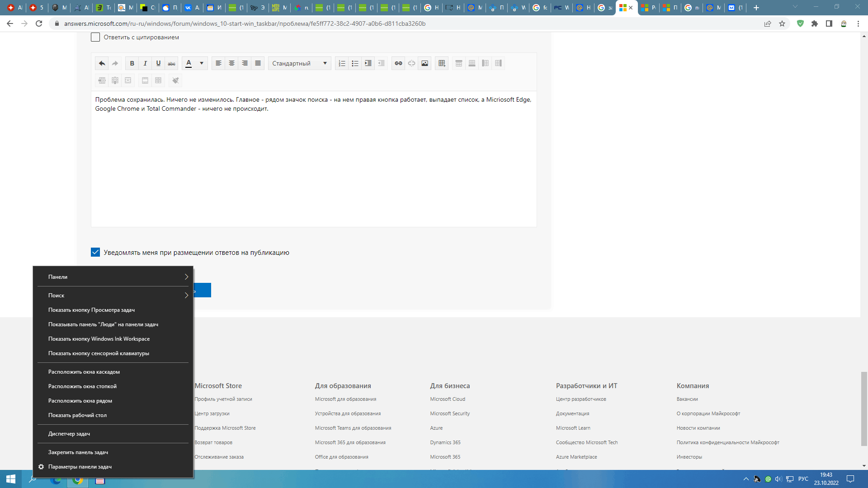Viewport: 868px width, 488px height.
Task: Expand the 'Панели' submenu arrow
Action: [186, 277]
